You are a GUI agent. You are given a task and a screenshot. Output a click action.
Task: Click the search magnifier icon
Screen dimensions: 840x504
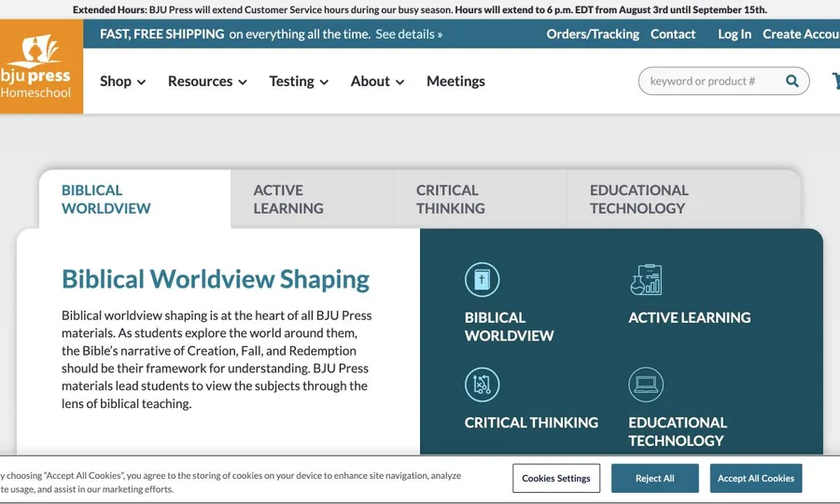[791, 81]
